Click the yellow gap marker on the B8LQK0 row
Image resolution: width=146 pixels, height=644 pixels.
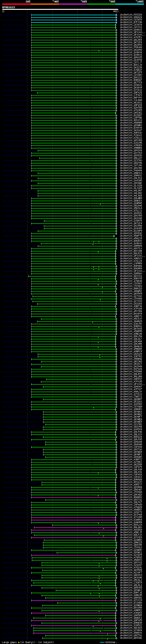104,528
